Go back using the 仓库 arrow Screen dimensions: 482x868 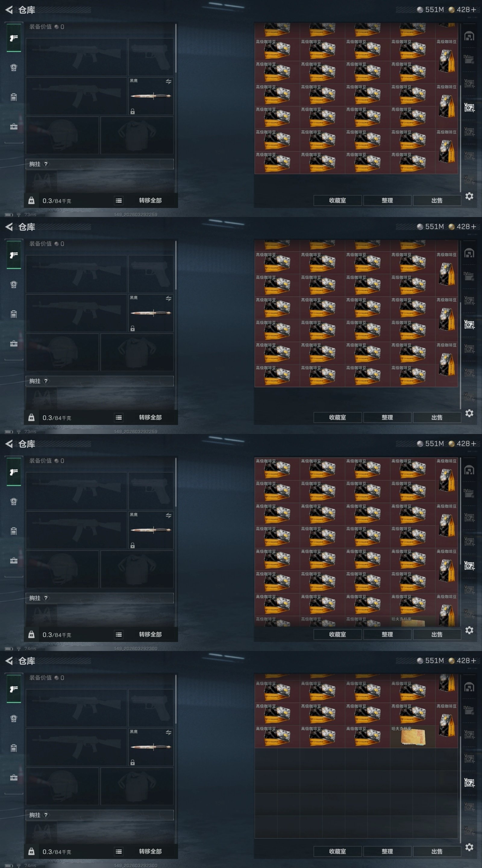coord(9,10)
